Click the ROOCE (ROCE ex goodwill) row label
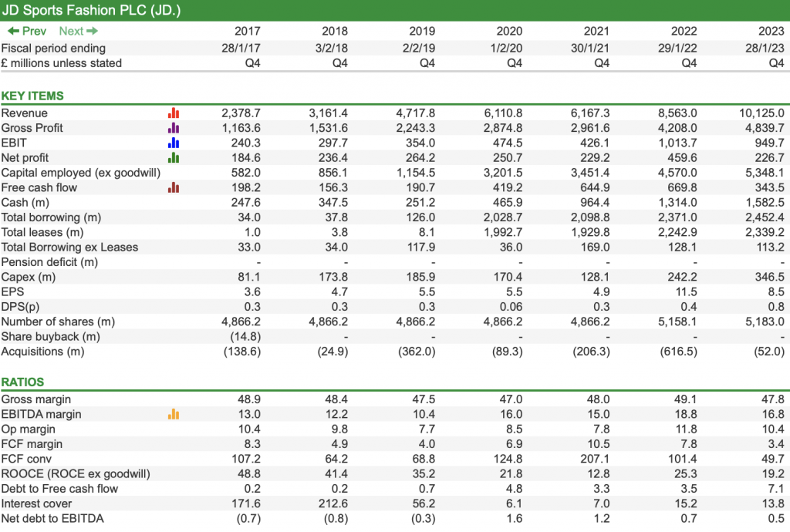 (76, 474)
